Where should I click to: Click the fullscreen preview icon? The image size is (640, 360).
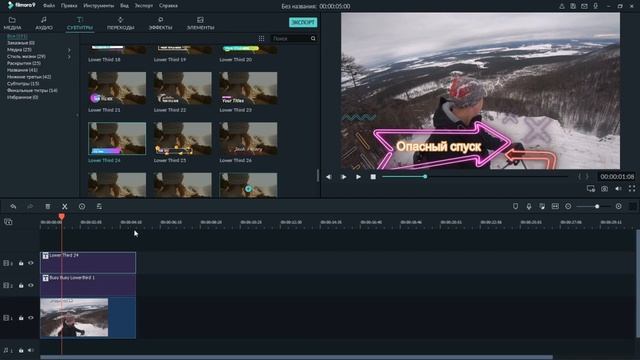point(632,189)
